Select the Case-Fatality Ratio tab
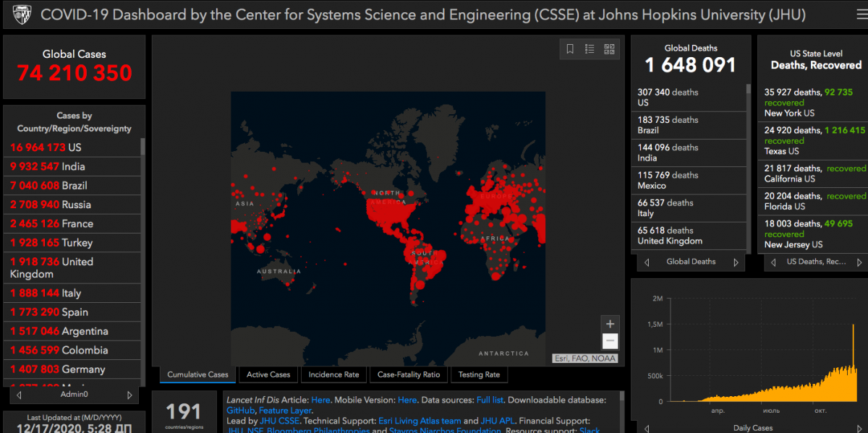Image resolution: width=868 pixels, height=433 pixels. 409,374
